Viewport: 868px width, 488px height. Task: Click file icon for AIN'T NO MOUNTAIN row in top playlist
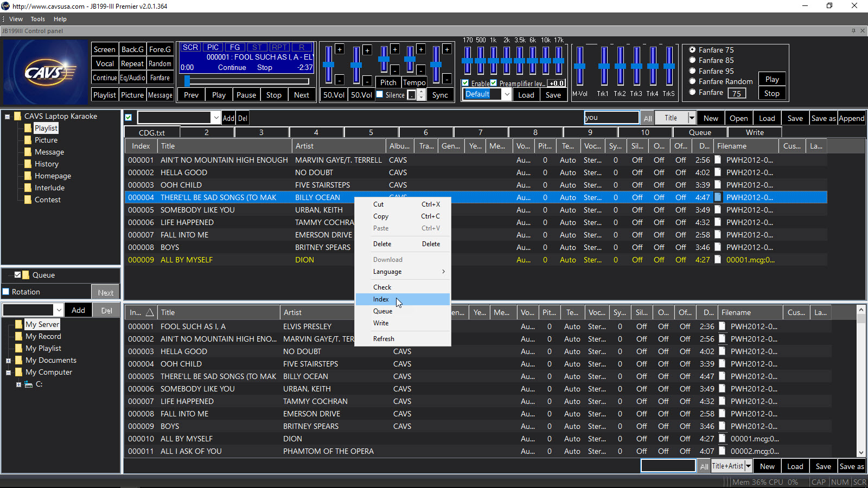(718, 160)
